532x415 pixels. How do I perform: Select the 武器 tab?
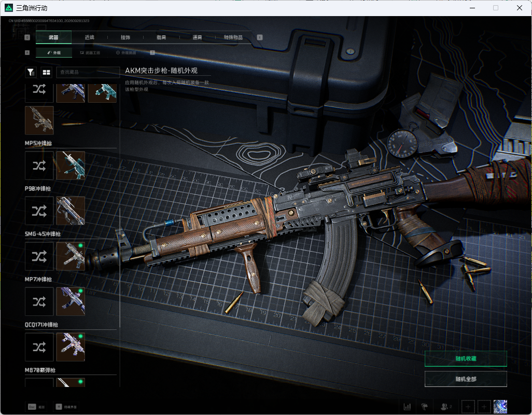point(53,37)
